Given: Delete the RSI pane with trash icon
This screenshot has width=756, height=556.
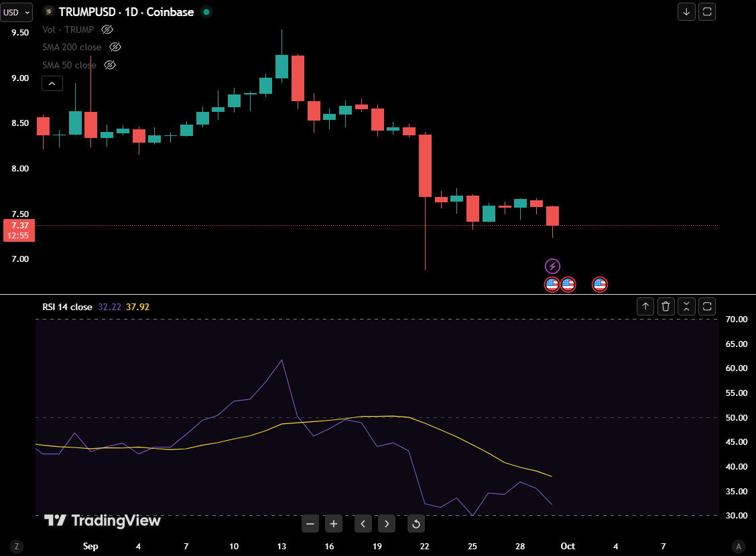Looking at the screenshot, I should pos(666,307).
